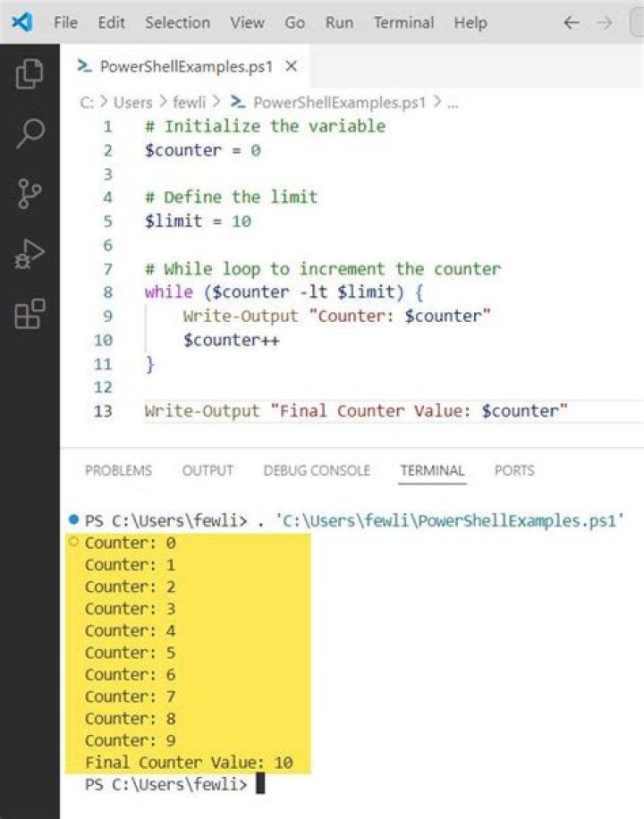Click the '$counter++' code line

click(x=231, y=340)
